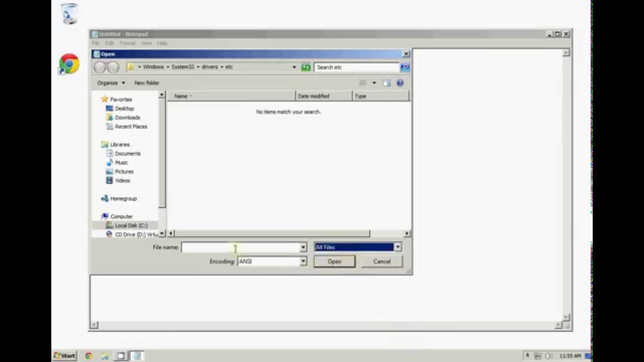Click the network icon in the system tray

point(538,356)
